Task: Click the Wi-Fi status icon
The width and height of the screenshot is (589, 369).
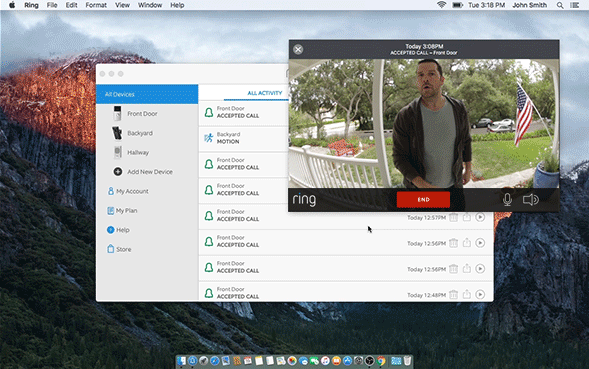Action: 441,5
